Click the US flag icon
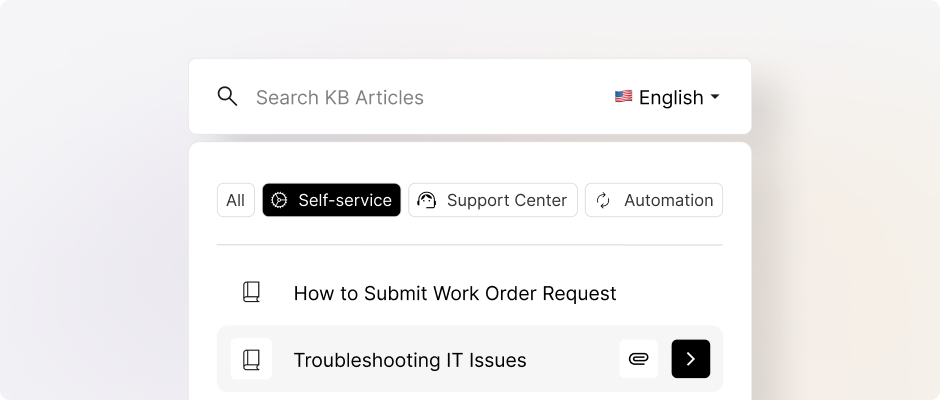 tap(623, 97)
